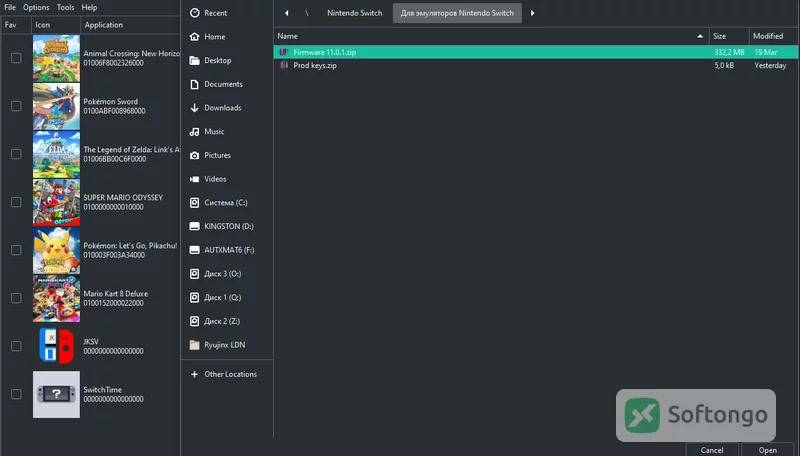Toggle Mario Kart 8 Deluxe favorite checkbox
Viewport: 800px width, 456px height.
point(16,298)
